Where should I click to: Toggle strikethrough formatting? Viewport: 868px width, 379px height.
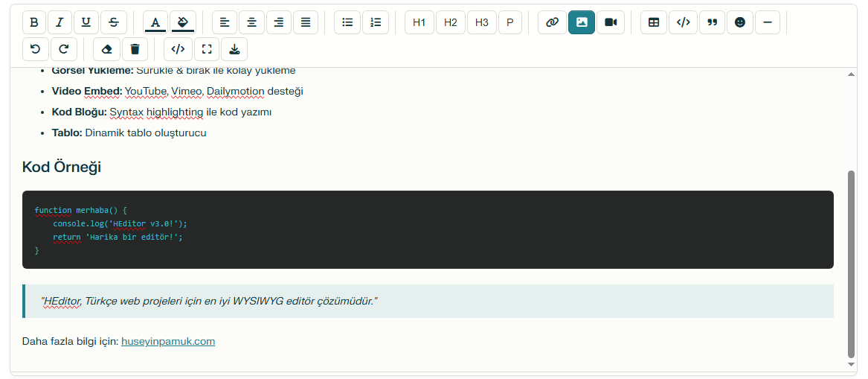[x=114, y=22]
